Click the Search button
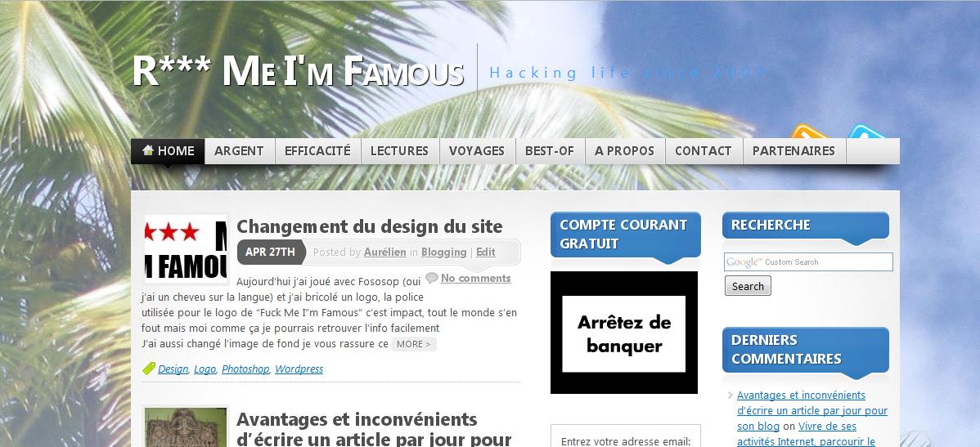Image resolution: width=980 pixels, height=447 pixels. (748, 286)
